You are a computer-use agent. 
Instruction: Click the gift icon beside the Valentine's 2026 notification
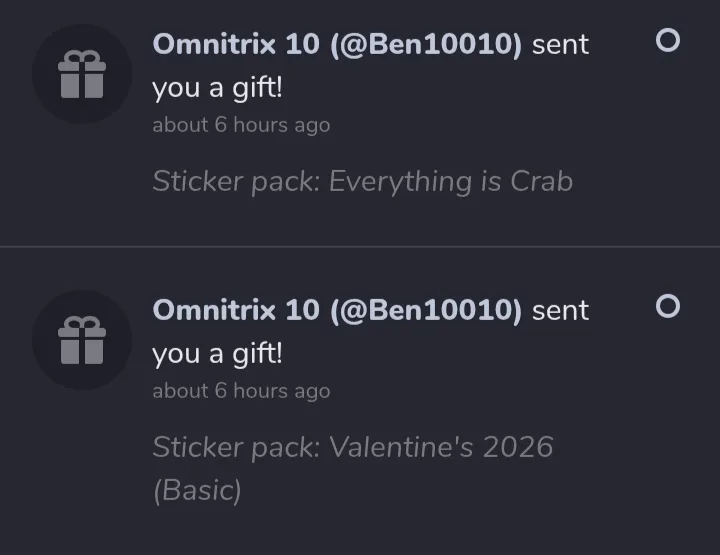tap(81, 340)
